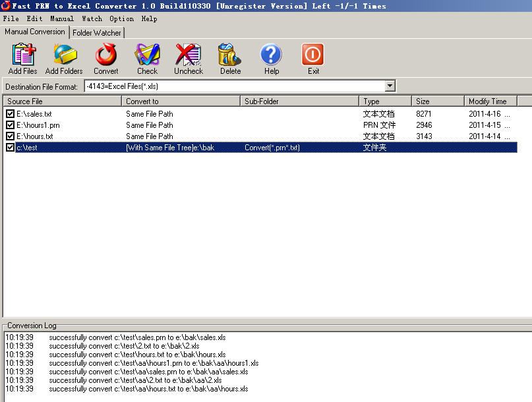The height and width of the screenshot is (402, 532).
Task: Click the Convert(*.prn*.txt) sub-folder cell
Action: (x=272, y=147)
